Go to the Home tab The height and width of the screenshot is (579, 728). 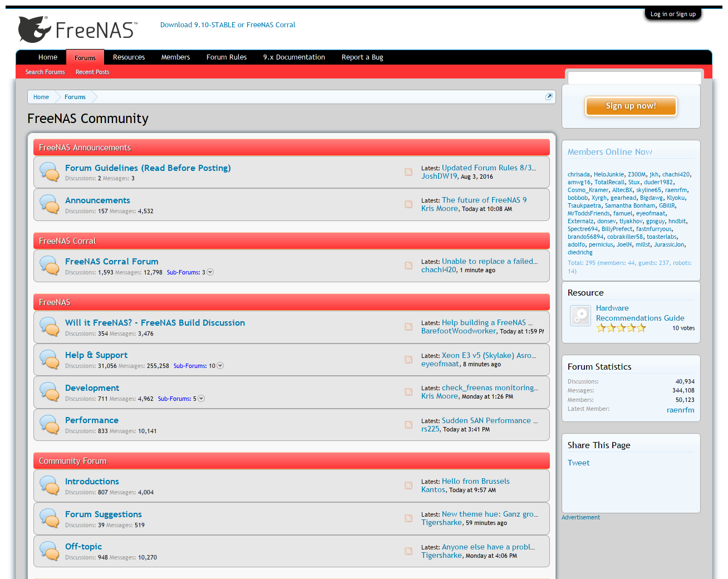tap(48, 57)
